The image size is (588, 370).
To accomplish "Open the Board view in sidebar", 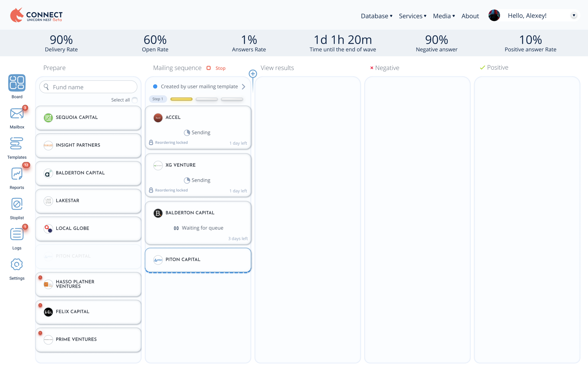I will click(x=17, y=83).
